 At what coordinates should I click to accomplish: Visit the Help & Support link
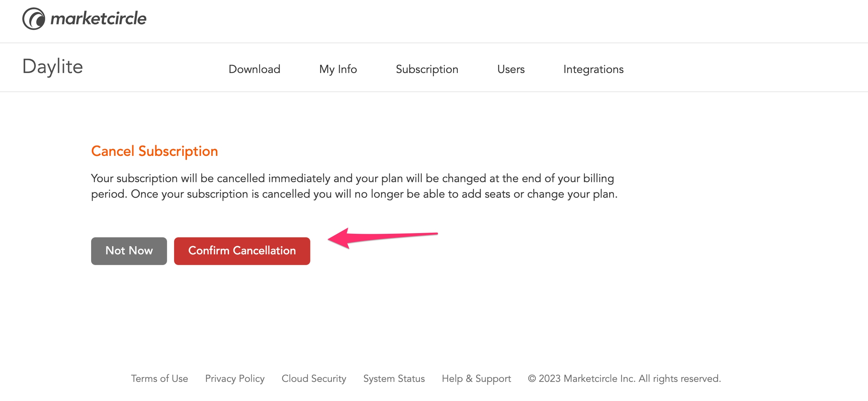click(x=476, y=378)
